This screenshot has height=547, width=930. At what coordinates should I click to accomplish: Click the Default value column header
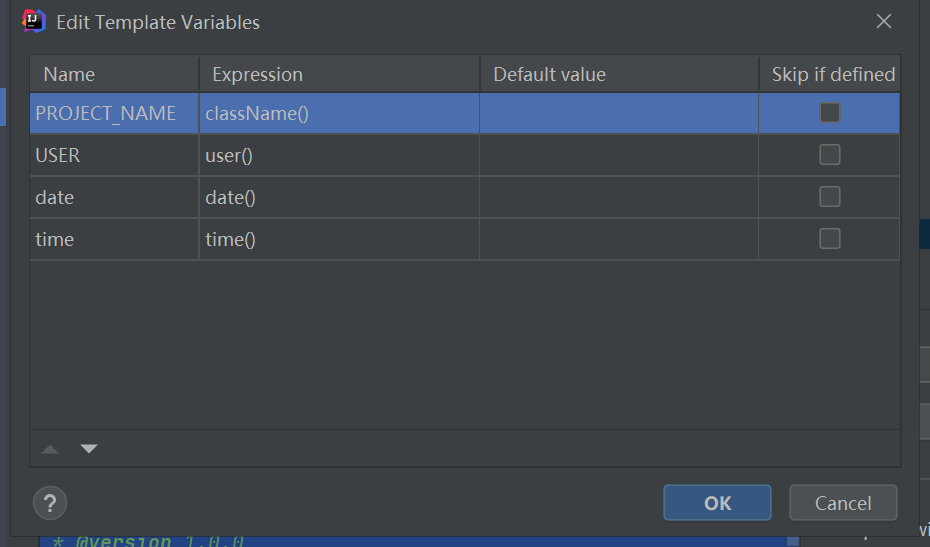click(x=618, y=74)
